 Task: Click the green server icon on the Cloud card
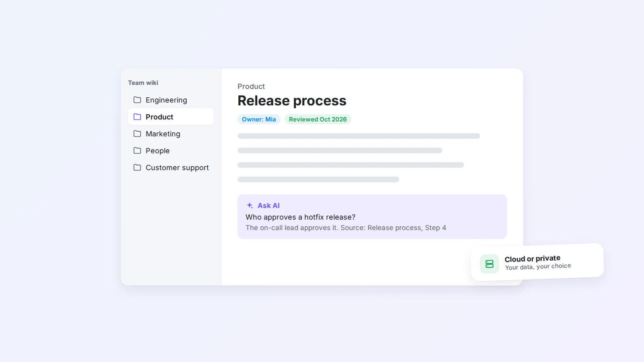pyautogui.click(x=489, y=264)
